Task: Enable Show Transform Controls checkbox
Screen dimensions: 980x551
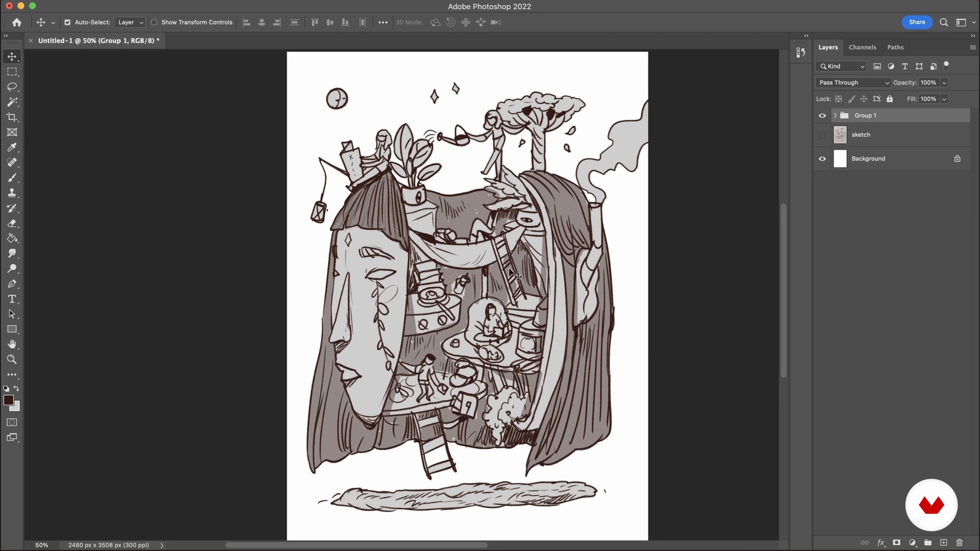Action: pyautogui.click(x=154, y=22)
